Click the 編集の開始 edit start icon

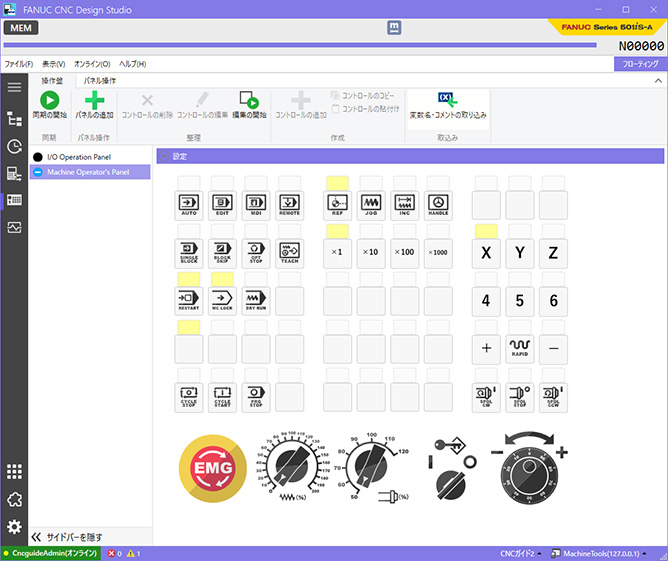[x=249, y=100]
